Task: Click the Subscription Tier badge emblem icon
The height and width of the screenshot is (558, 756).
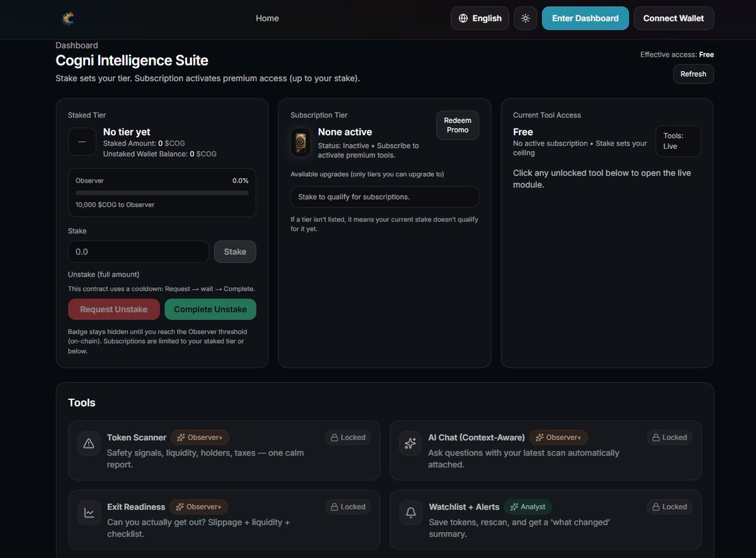Action: click(301, 142)
